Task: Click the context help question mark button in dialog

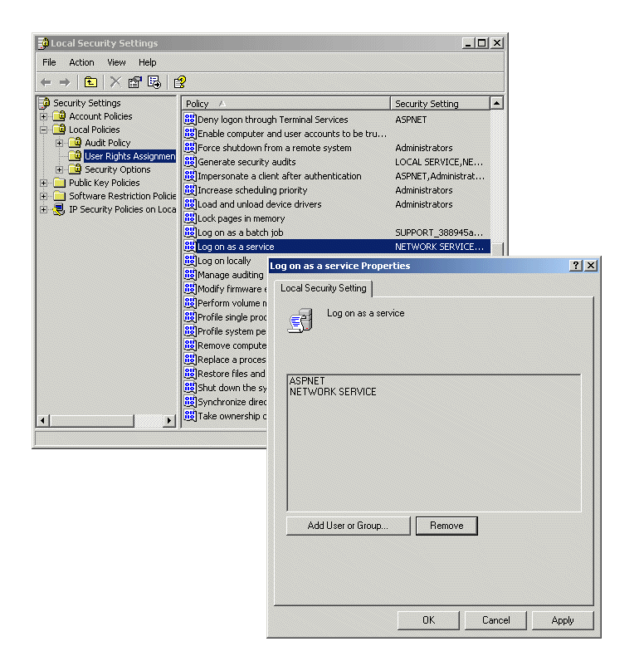Action: tap(576, 266)
